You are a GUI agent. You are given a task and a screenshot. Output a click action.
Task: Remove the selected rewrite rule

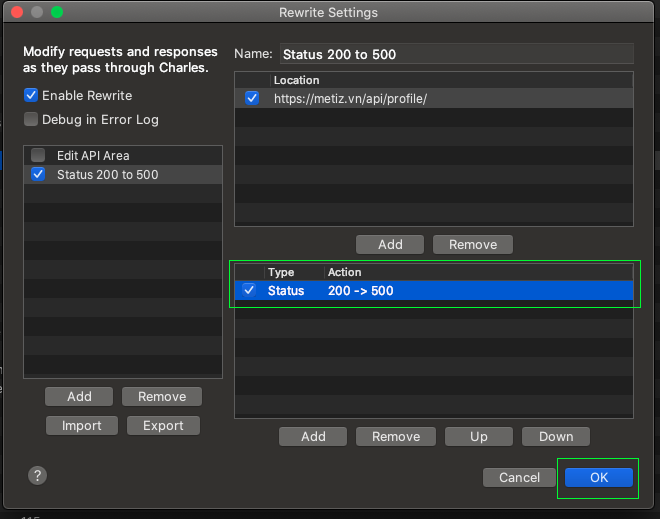click(x=396, y=436)
